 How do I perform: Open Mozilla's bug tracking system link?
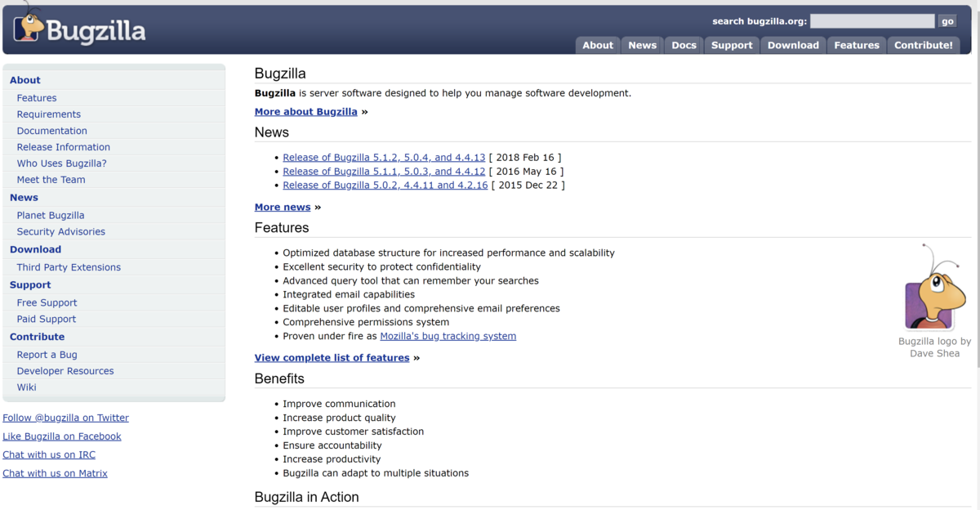point(448,336)
